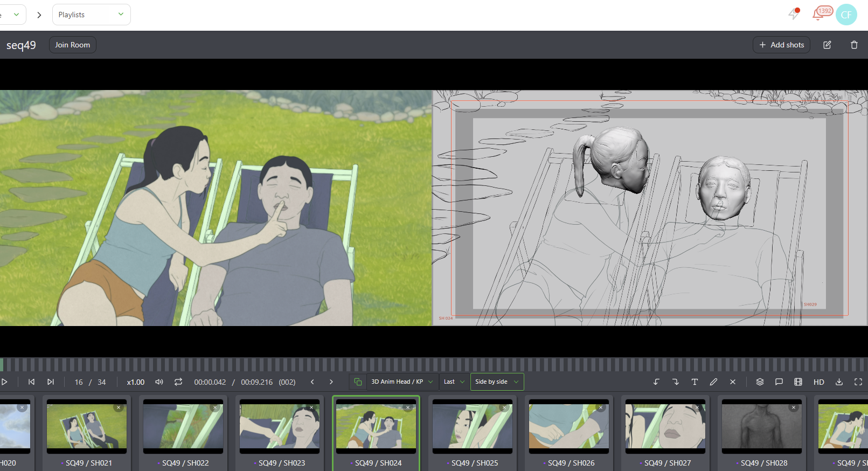Switch the player to fullscreen

858,382
